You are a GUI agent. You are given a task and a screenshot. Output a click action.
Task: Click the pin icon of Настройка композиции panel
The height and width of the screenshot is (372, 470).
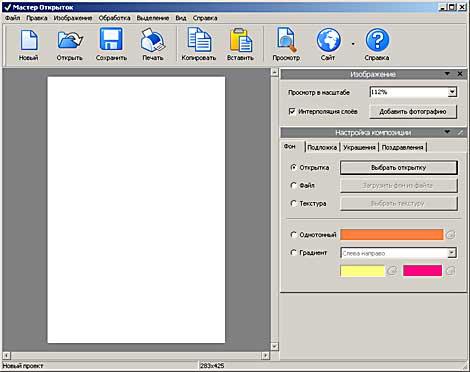(460, 132)
